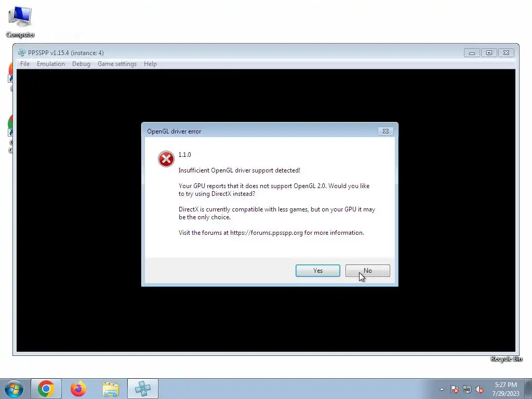Close the OpenGL driver error dialog
This screenshot has width=532, height=399.
(x=385, y=131)
